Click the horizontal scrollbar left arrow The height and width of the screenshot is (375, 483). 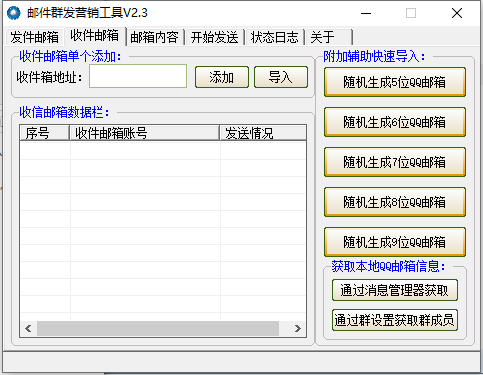(x=28, y=329)
